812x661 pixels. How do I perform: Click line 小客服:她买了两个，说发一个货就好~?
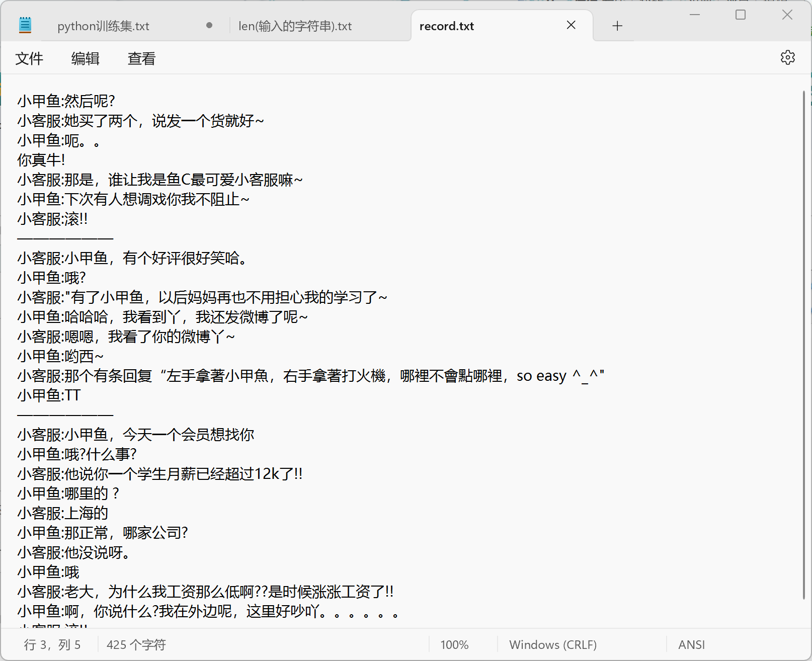[x=140, y=121]
